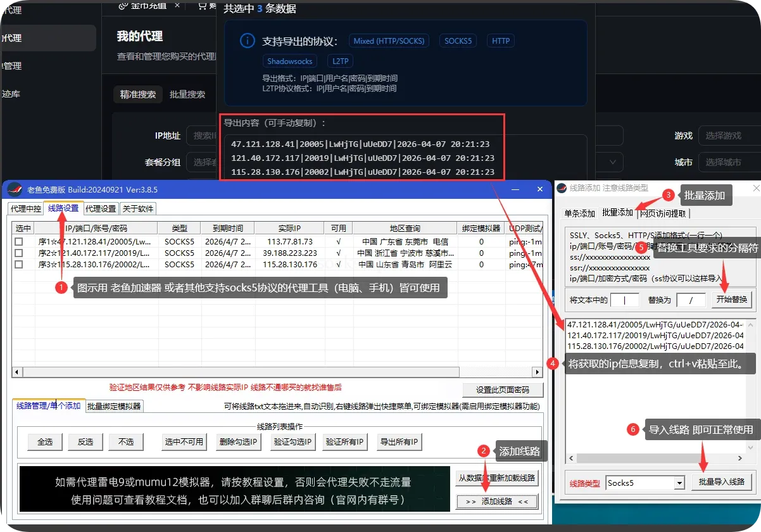Click the 验证勾选IP button
This screenshot has width=761, height=532.
292,442
